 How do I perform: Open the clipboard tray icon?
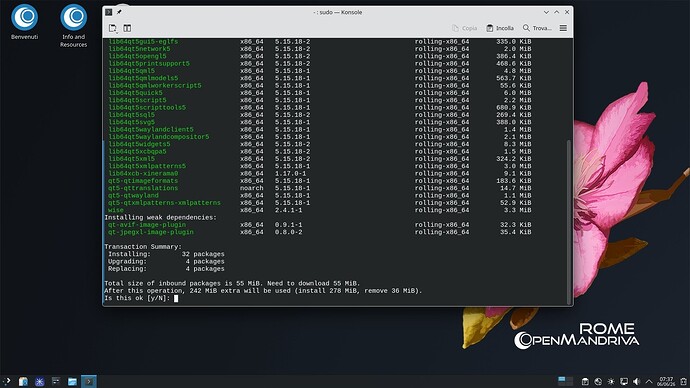pyautogui.click(x=585, y=381)
